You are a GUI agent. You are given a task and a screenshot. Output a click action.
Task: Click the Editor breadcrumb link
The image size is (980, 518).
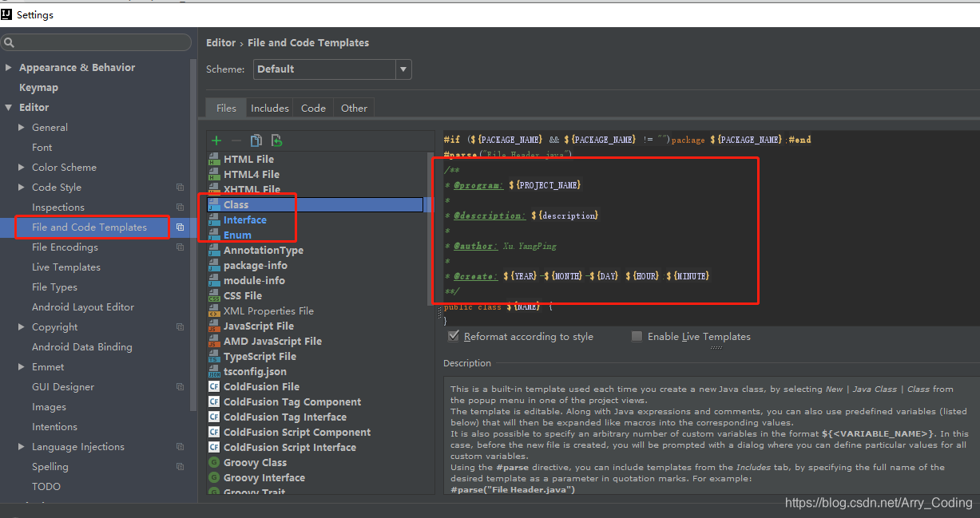220,43
